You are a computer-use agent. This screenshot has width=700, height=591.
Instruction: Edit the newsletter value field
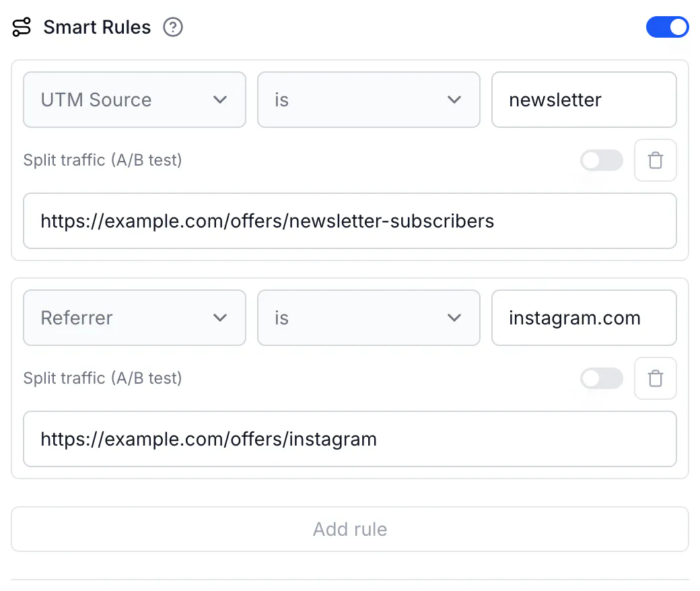[584, 100]
